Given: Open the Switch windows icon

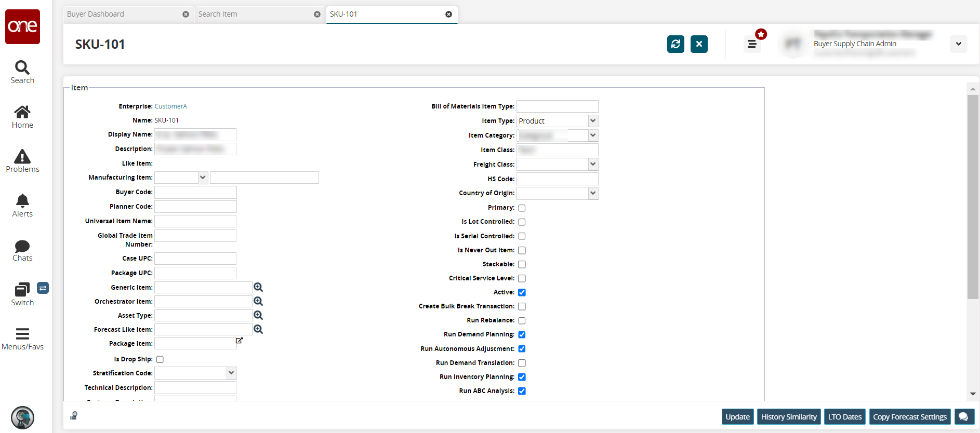Looking at the screenshot, I should pyautogui.click(x=22, y=294).
